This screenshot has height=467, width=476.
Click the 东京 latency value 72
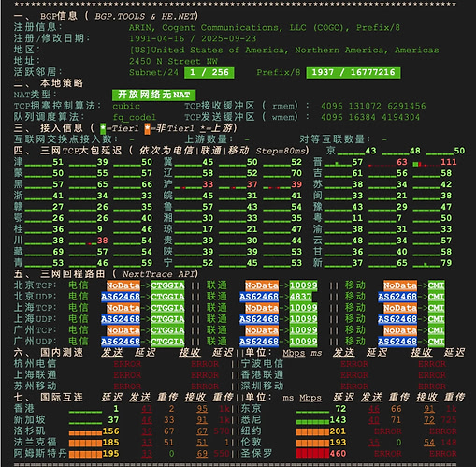pos(340,409)
